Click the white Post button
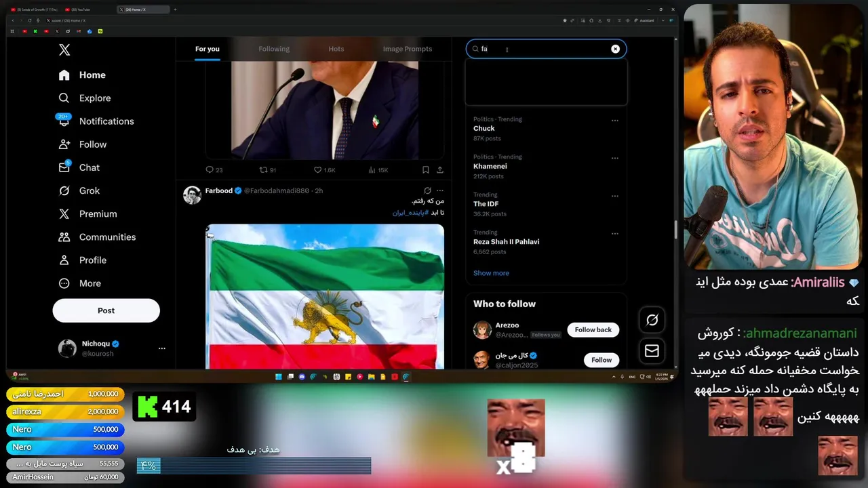The height and width of the screenshot is (488, 868). pos(106,310)
